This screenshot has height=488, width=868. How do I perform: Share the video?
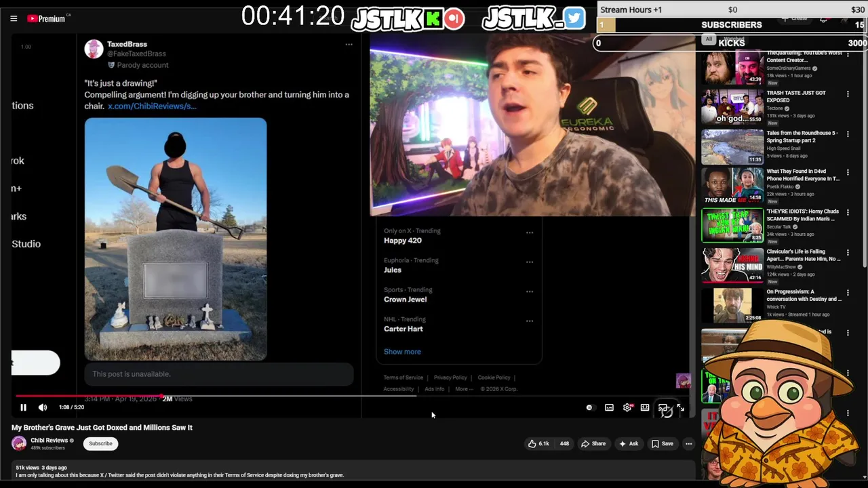pos(593,444)
